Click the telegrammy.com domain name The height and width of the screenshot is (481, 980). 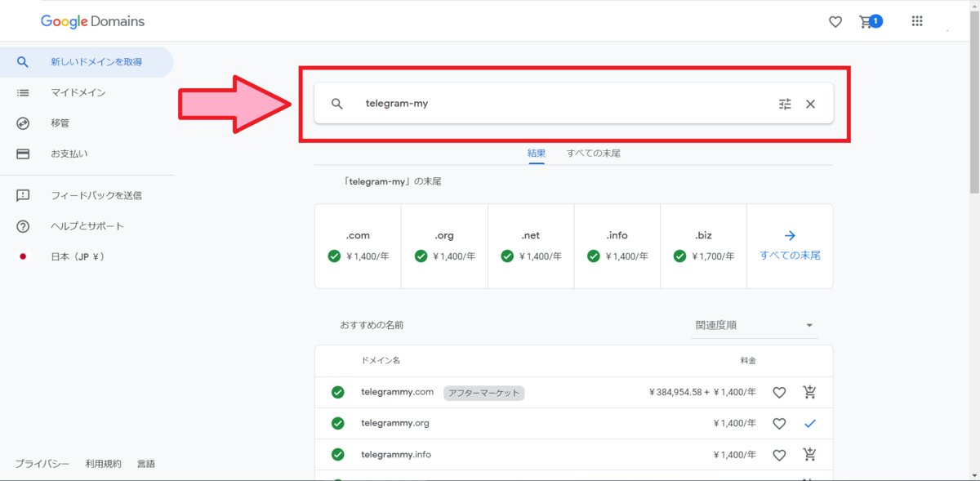click(x=397, y=392)
